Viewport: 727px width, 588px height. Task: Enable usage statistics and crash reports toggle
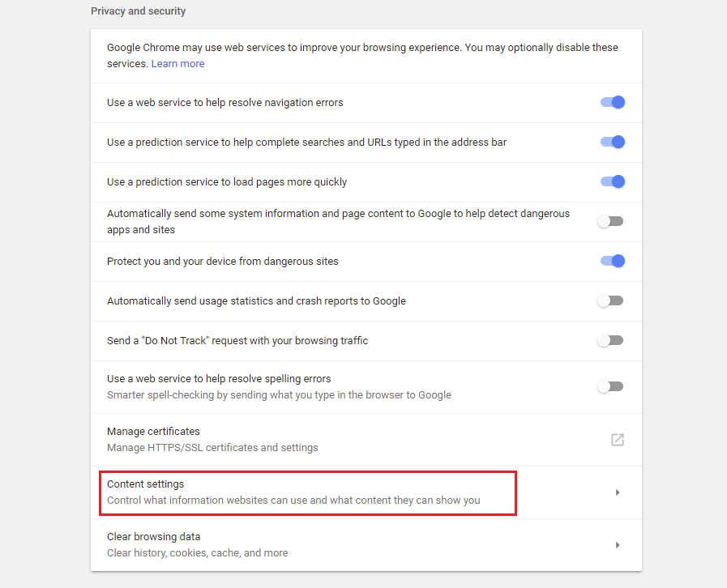pyautogui.click(x=610, y=300)
